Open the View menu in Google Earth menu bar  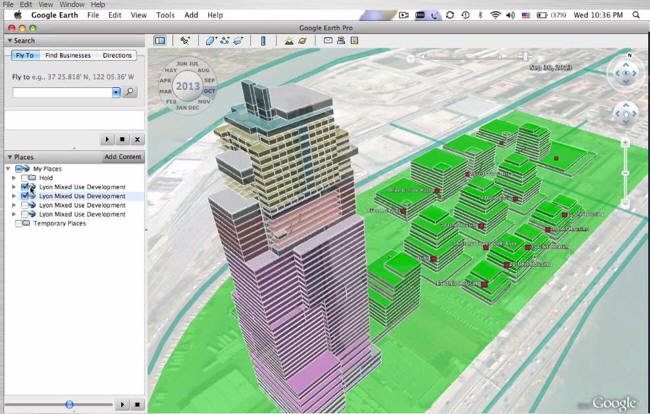click(x=138, y=15)
